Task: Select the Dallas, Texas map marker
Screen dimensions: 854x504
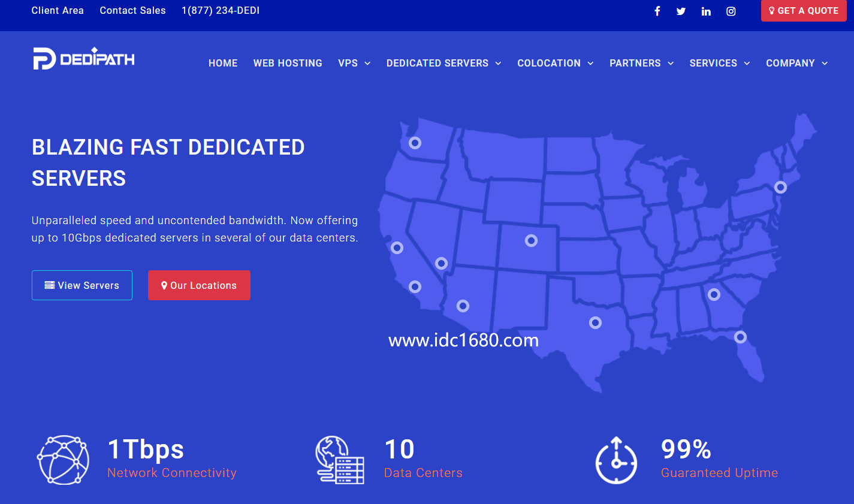Action: tap(595, 322)
